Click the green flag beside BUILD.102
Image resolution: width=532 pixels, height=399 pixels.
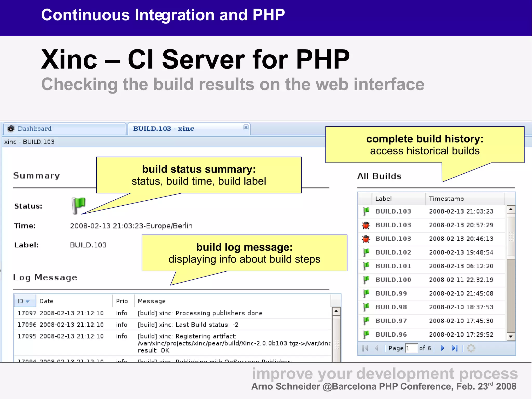coord(366,252)
